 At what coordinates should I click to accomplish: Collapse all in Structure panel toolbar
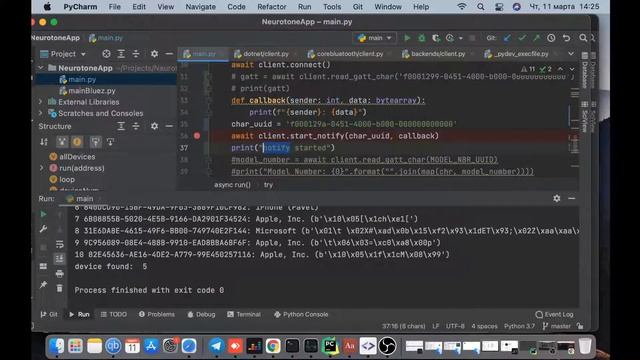pos(136,126)
